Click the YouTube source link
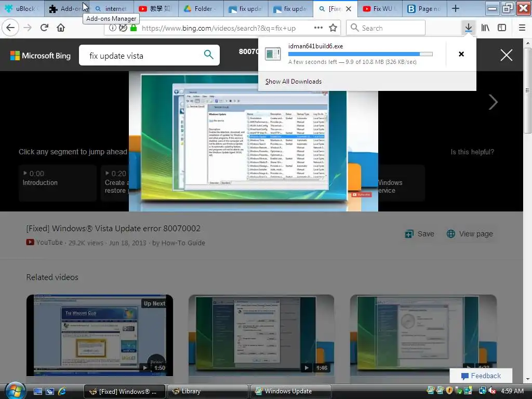The height and width of the screenshot is (399, 532). [x=45, y=243]
